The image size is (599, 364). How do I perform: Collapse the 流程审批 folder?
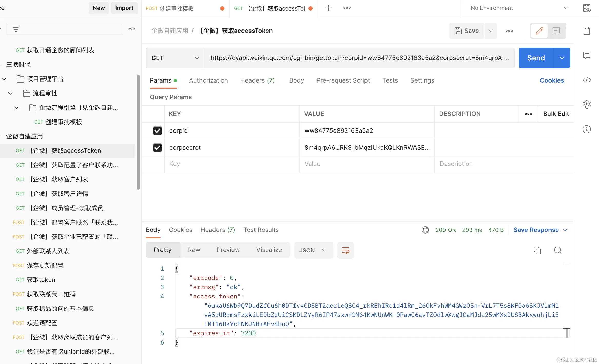pos(10,93)
